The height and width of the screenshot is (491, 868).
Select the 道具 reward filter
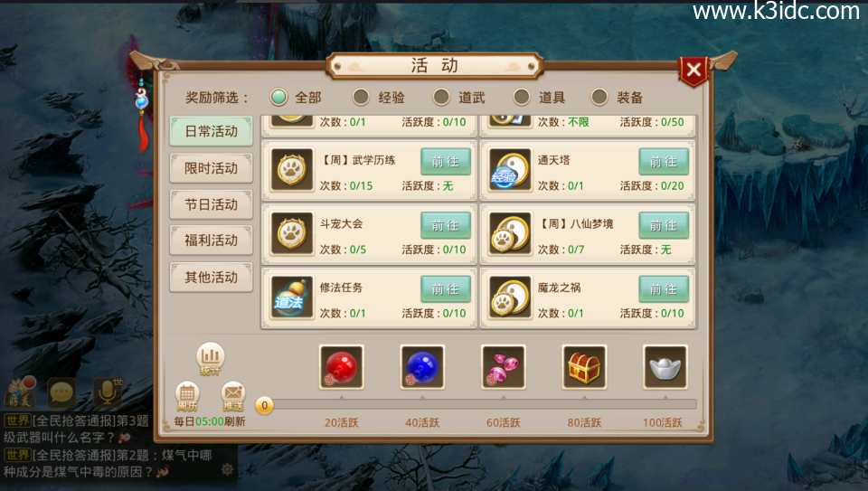pyautogui.click(x=540, y=98)
